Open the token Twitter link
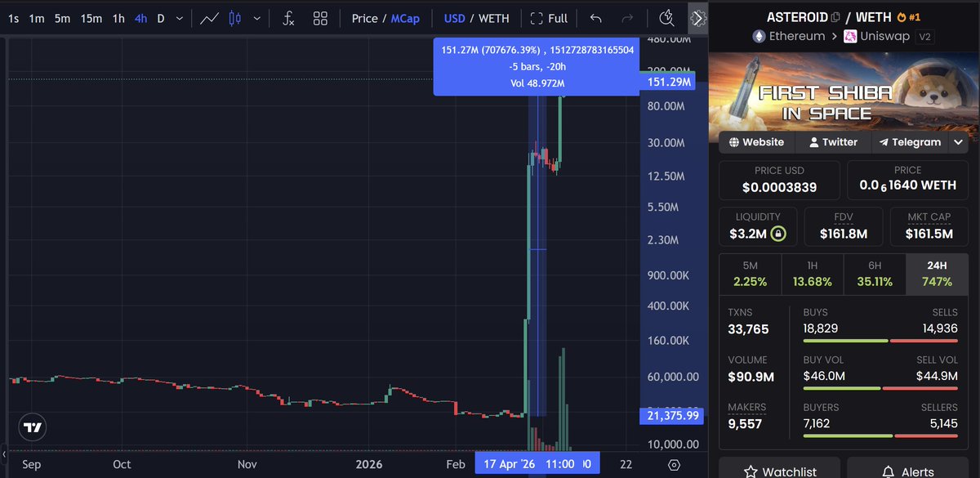Screen dimensions: 980x478 [832, 142]
